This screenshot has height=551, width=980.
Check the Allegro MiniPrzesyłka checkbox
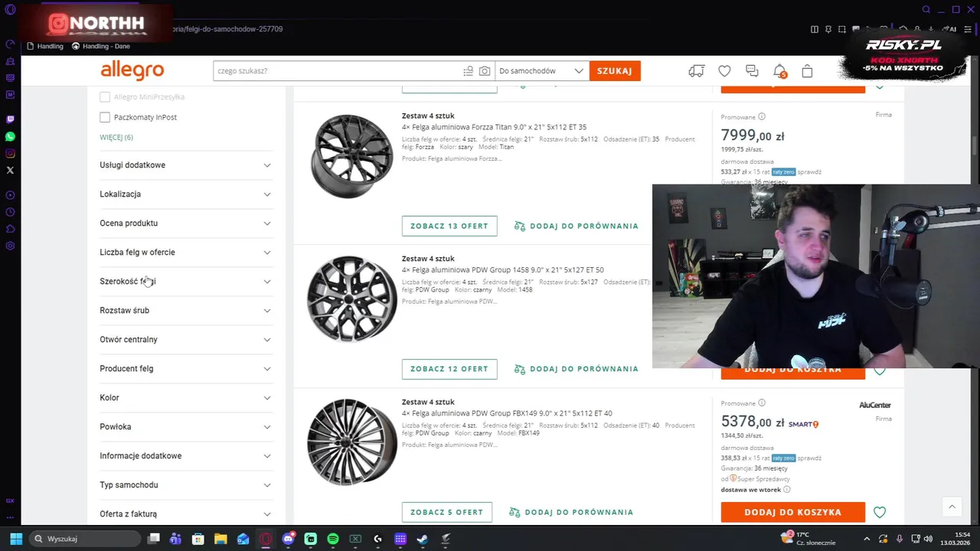(105, 97)
